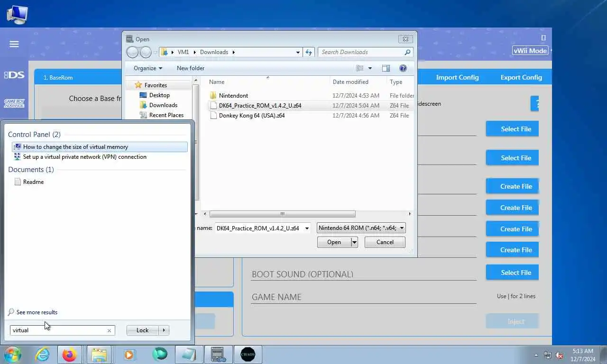
Task: Refresh the Downloads folder listing
Action: 309,52
